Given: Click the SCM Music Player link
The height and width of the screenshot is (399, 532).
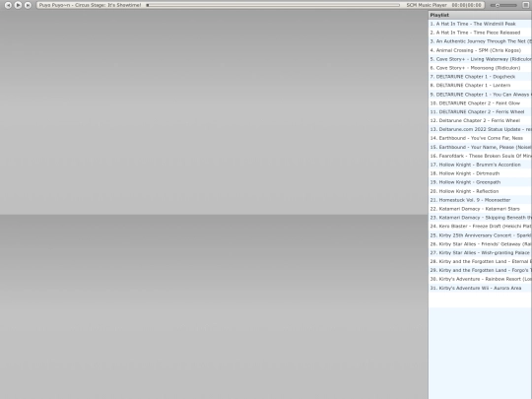Looking at the screenshot, I should pyautogui.click(x=427, y=5).
